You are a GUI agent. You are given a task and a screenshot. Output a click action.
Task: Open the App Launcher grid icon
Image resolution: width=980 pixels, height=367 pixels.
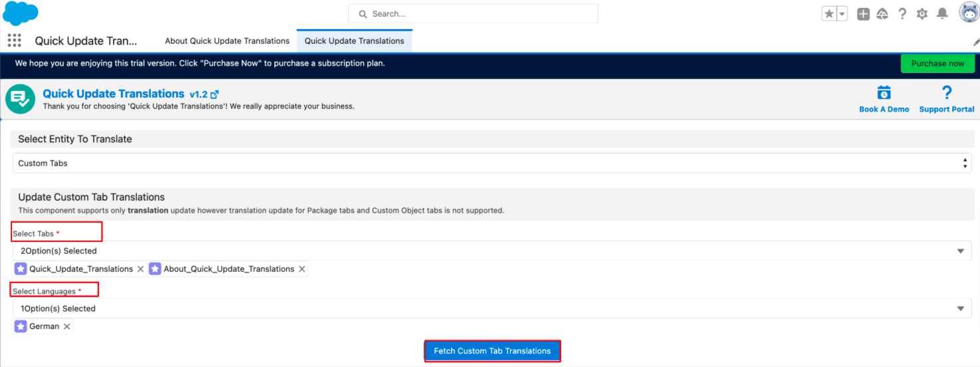coord(15,40)
